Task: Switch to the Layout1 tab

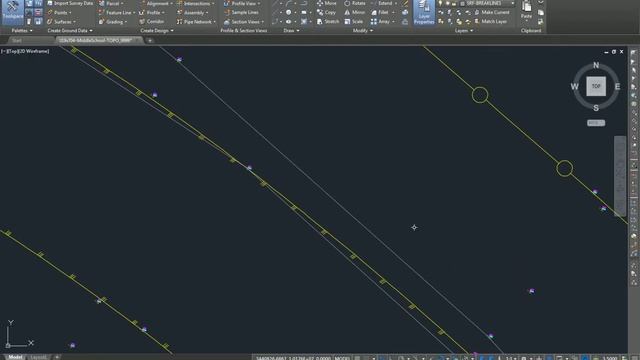Action: [39, 357]
